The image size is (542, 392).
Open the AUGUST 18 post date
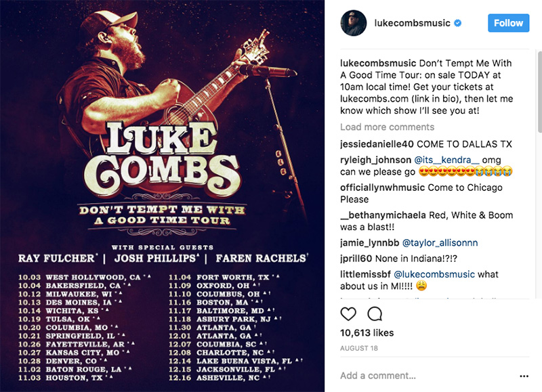[x=359, y=348]
